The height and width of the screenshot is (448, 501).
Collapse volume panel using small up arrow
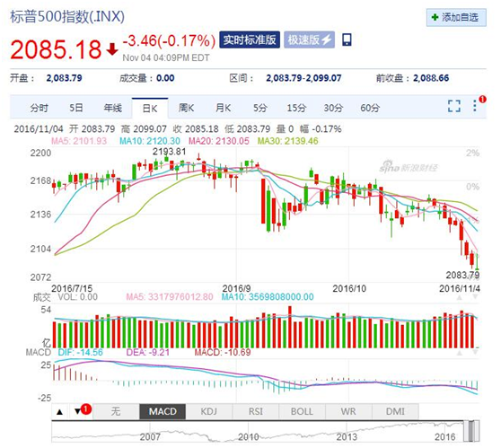point(459,297)
